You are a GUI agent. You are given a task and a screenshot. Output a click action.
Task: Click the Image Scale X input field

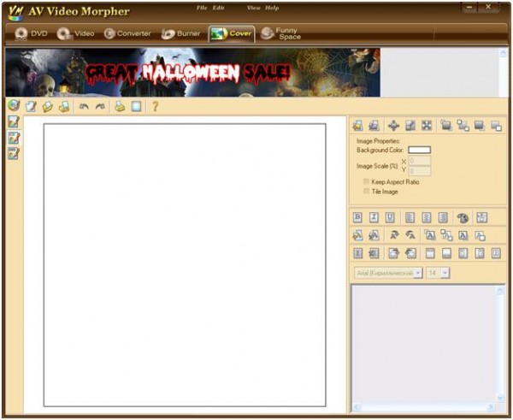(x=420, y=161)
